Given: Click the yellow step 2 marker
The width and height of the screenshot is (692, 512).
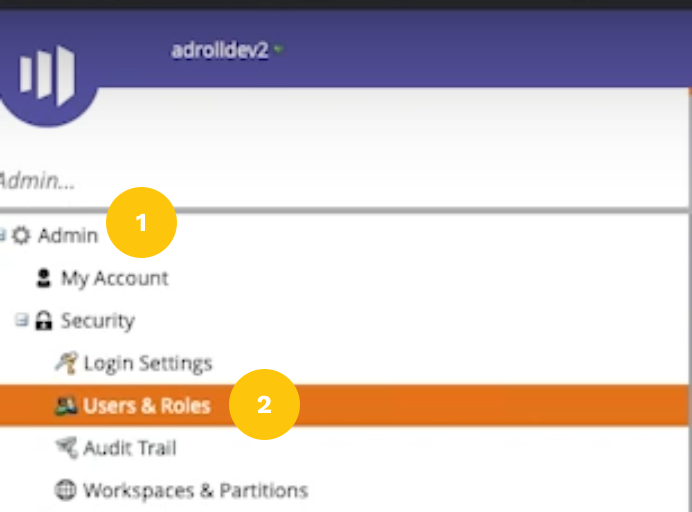Looking at the screenshot, I should (264, 404).
